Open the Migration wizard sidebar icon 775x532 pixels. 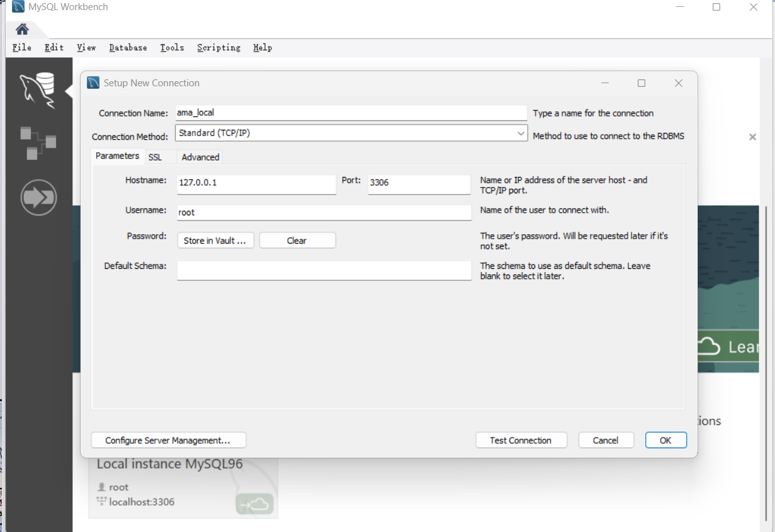pyautogui.click(x=38, y=198)
